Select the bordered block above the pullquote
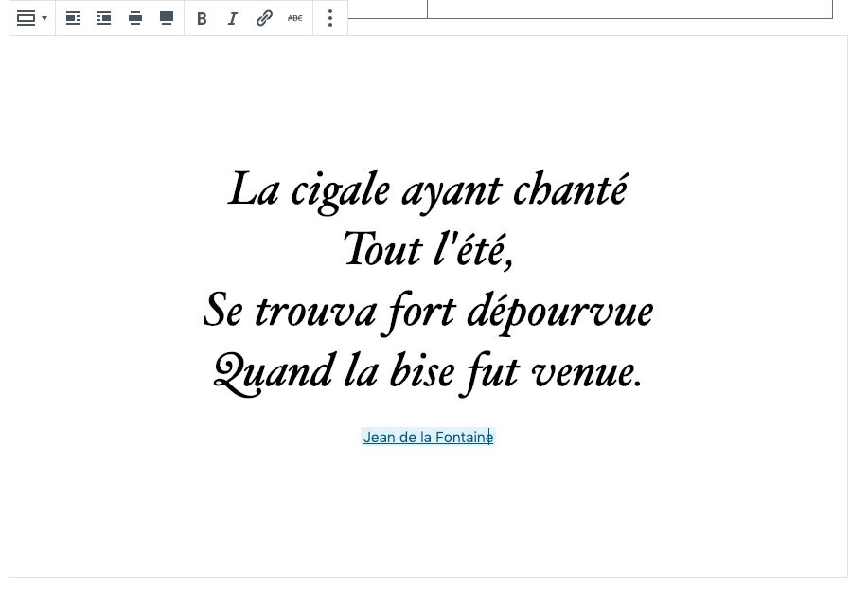The height and width of the screenshot is (591, 868). (x=629, y=9)
